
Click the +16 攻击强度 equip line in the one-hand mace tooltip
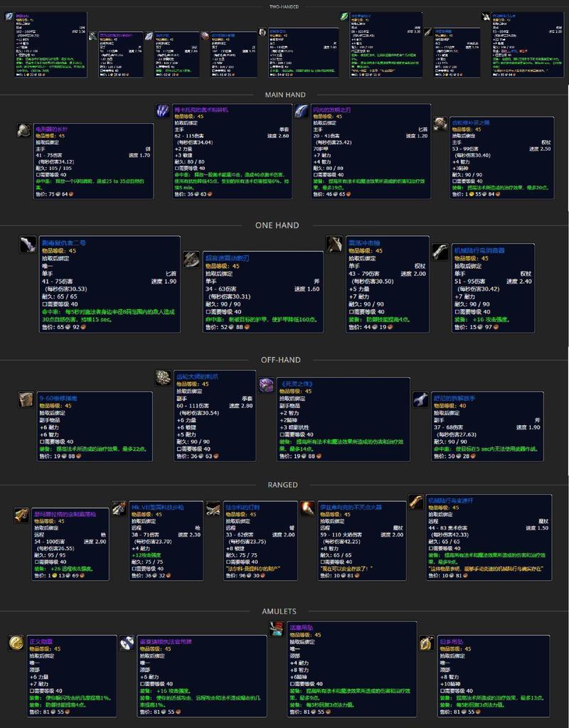pyautogui.click(x=482, y=319)
